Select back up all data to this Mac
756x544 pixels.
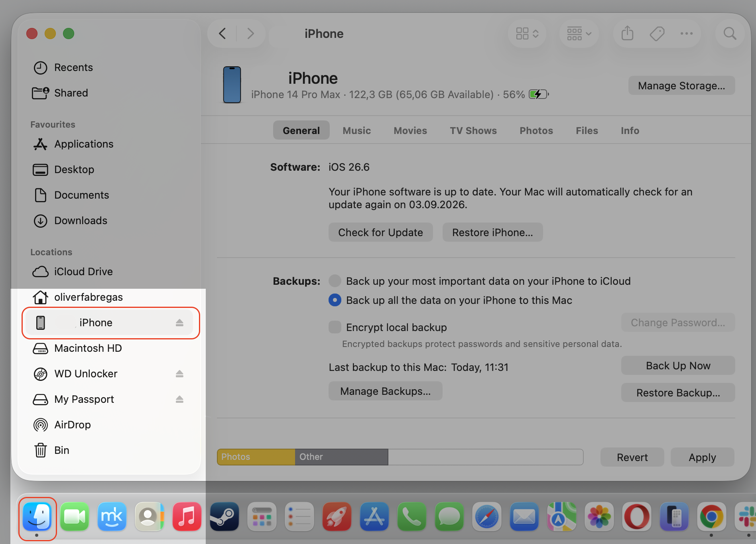[335, 300]
